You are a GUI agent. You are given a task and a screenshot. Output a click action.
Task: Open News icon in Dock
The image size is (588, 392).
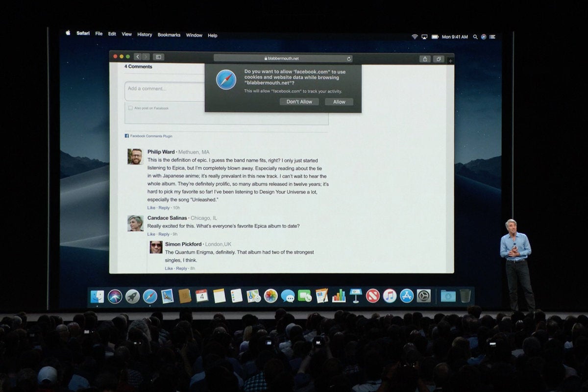tap(373, 296)
